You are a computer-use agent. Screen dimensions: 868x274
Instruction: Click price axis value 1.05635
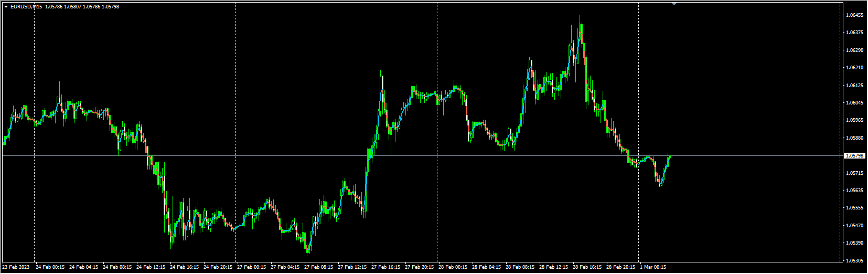click(854, 191)
